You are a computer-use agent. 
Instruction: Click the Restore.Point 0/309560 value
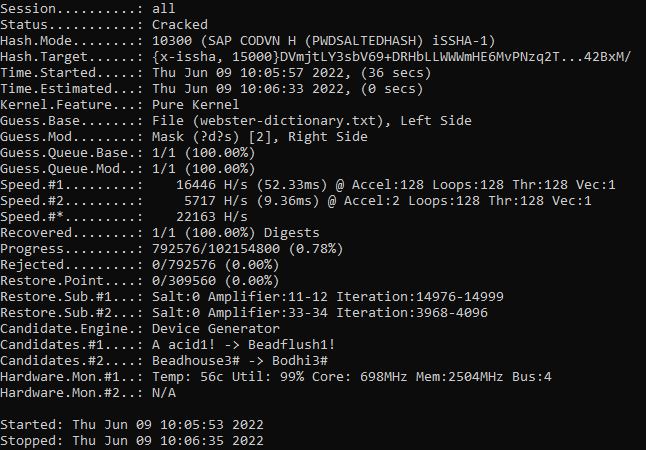pos(184,281)
